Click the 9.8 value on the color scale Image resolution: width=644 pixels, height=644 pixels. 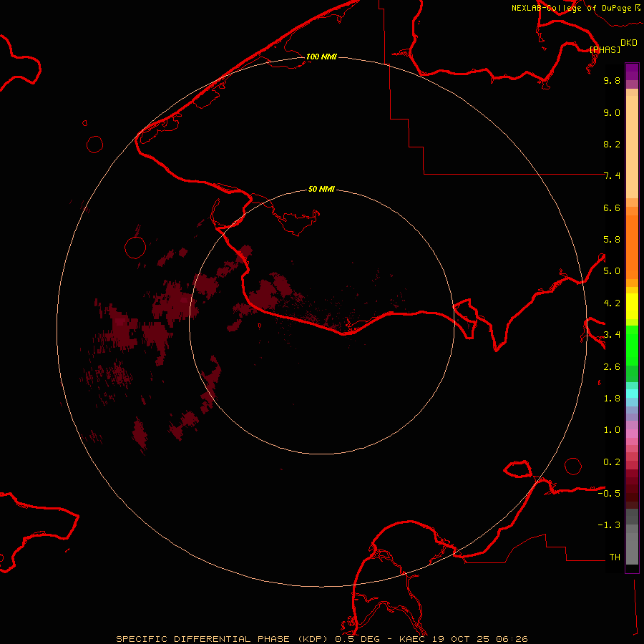click(612, 80)
